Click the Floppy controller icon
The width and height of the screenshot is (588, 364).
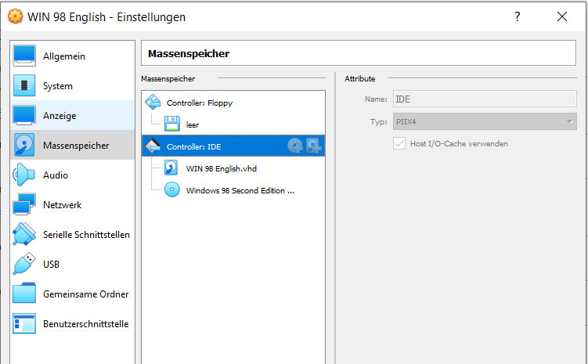click(x=153, y=102)
